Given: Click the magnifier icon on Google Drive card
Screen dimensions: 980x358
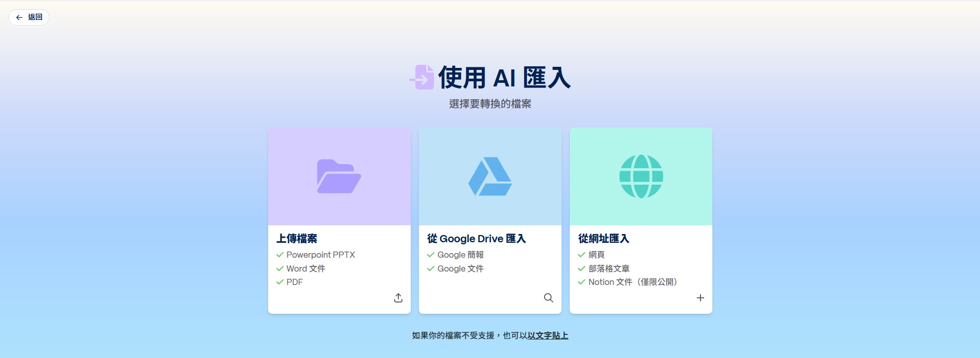Looking at the screenshot, I should 549,298.
